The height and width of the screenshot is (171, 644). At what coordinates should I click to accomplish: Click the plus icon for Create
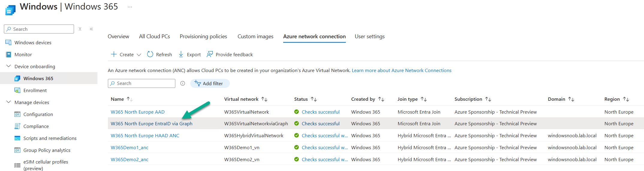(114, 54)
